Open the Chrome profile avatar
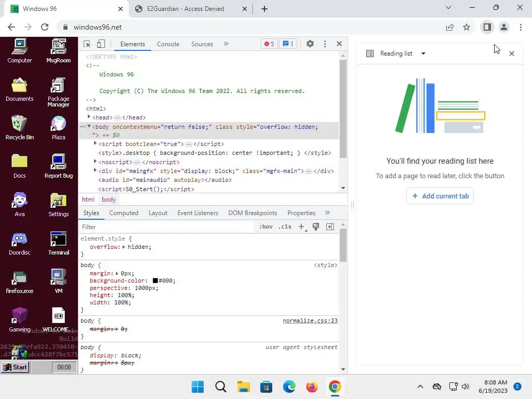The width and height of the screenshot is (532, 399). [504, 27]
